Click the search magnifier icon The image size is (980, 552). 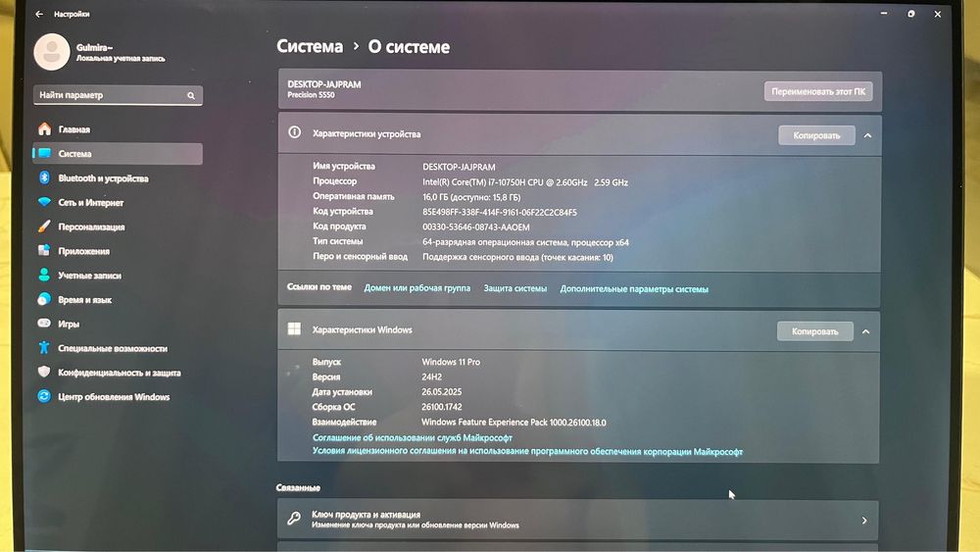(x=191, y=96)
